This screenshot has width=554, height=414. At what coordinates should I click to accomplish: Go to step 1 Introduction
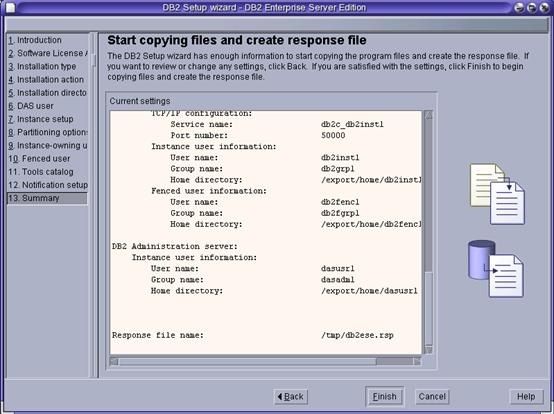[35, 40]
